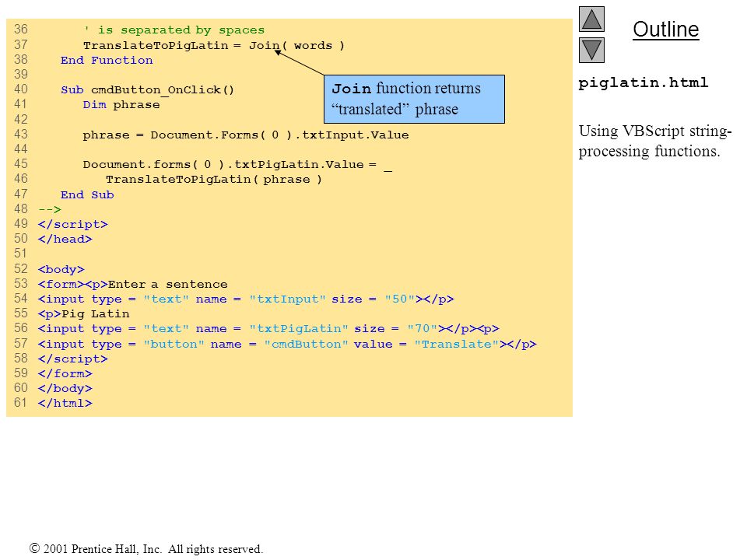Select the piglatin.html file name
This screenshot has height=560, width=747.
pyautogui.click(x=644, y=83)
